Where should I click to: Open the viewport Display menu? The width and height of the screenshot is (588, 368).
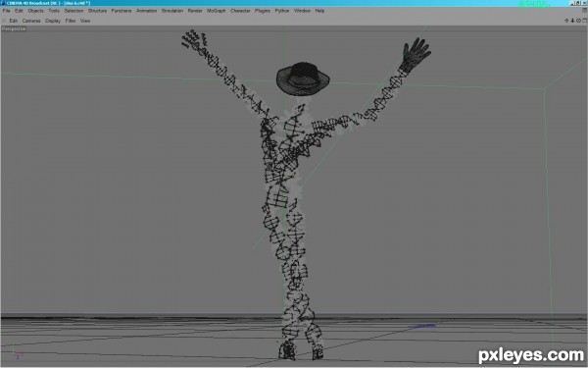(x=53, y=21)
